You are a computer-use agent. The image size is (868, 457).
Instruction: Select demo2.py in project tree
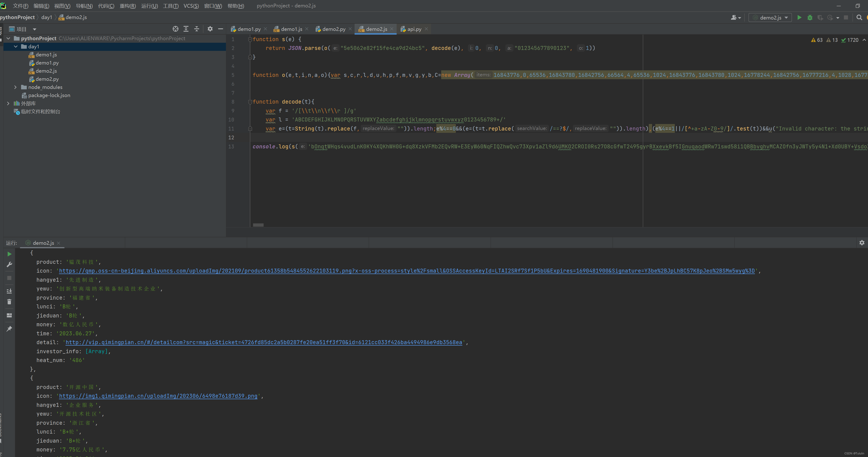click(x=47, y=79)
